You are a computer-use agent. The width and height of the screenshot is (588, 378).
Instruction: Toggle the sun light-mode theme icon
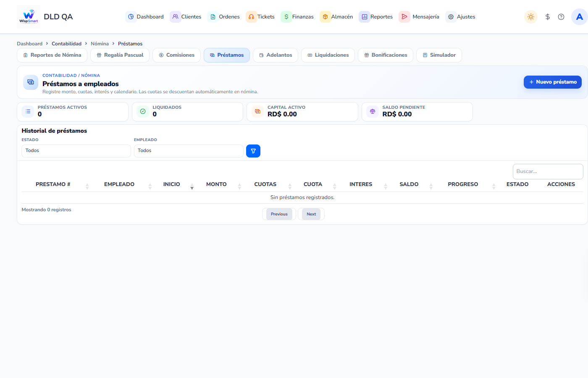(531, 17)
